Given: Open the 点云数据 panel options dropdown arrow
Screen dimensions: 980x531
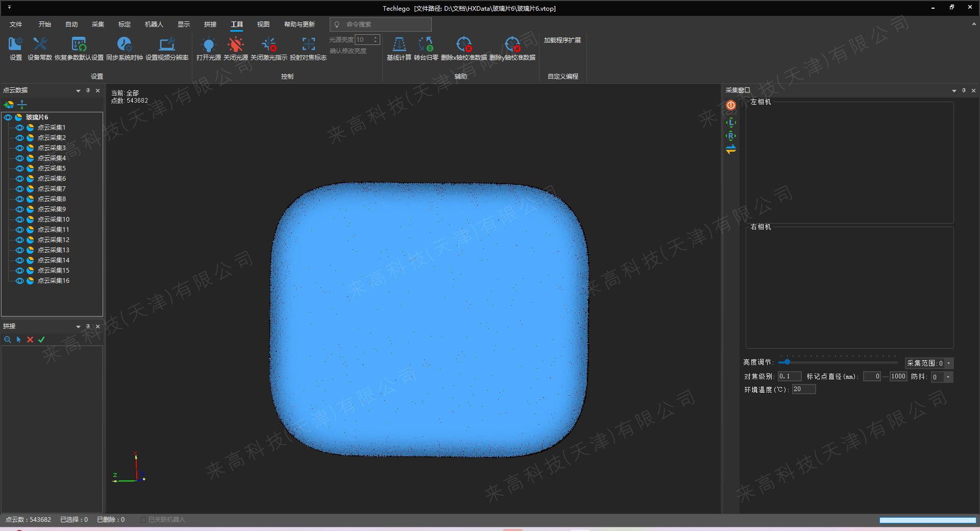Looking at the screenshot, I should 78,91.
